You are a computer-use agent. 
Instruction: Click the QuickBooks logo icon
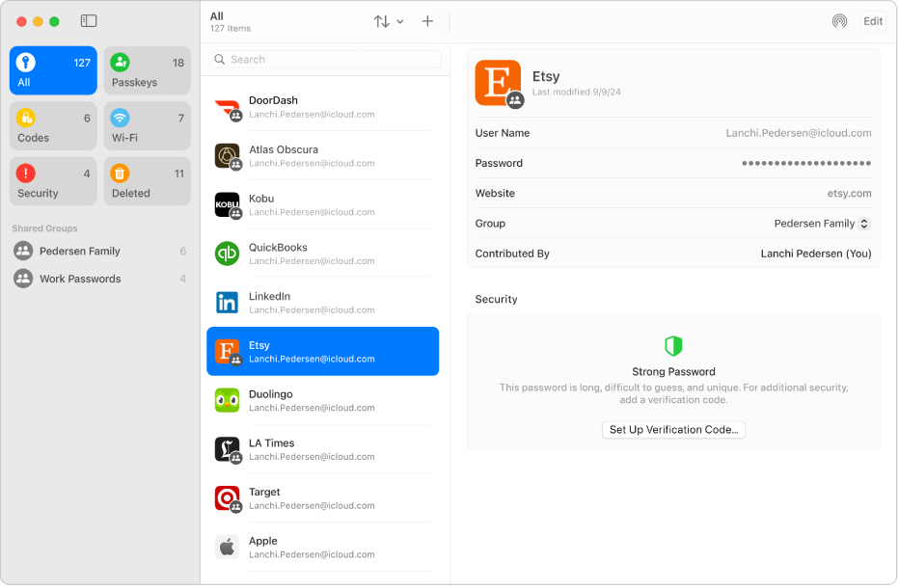(x=227, y=254)
